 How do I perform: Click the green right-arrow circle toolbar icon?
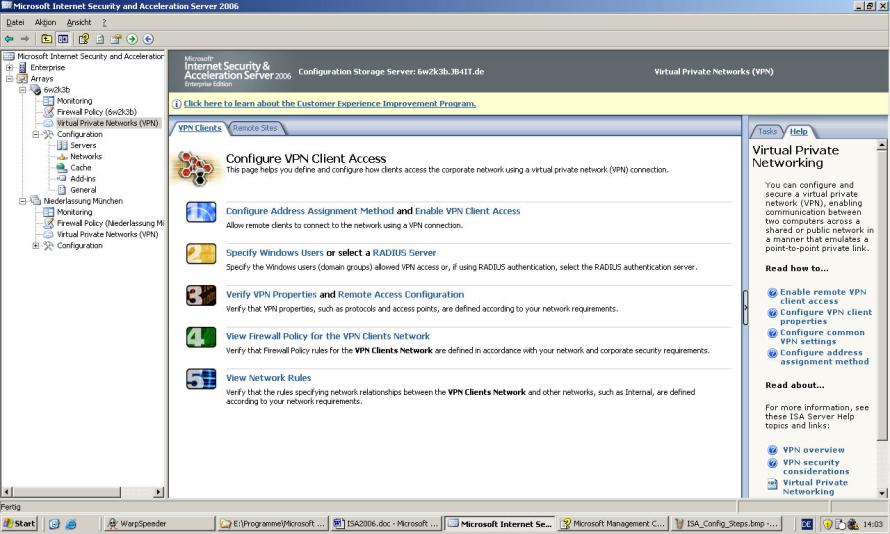tap(132, 39)
